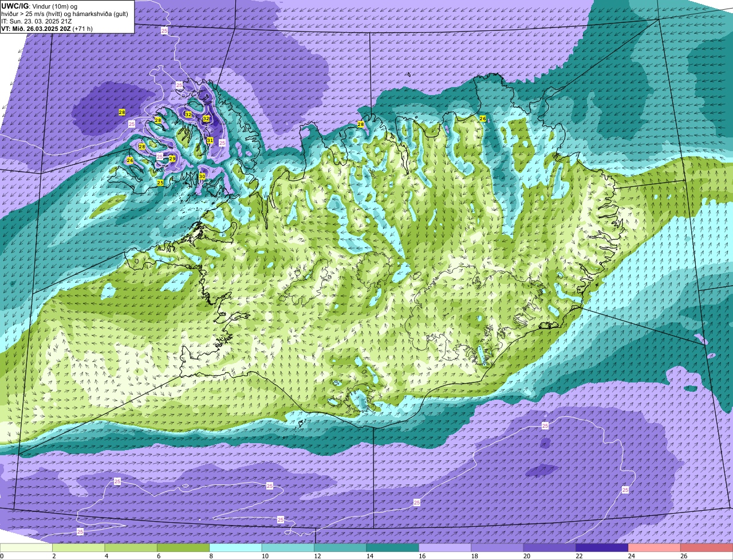Click the yellow 30 max gust label
The height and width of the screenshot is (560, 733).
pos(202,176)
